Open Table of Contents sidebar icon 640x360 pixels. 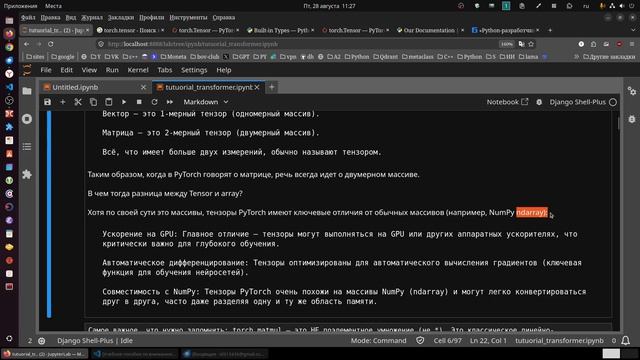point(27,147)
